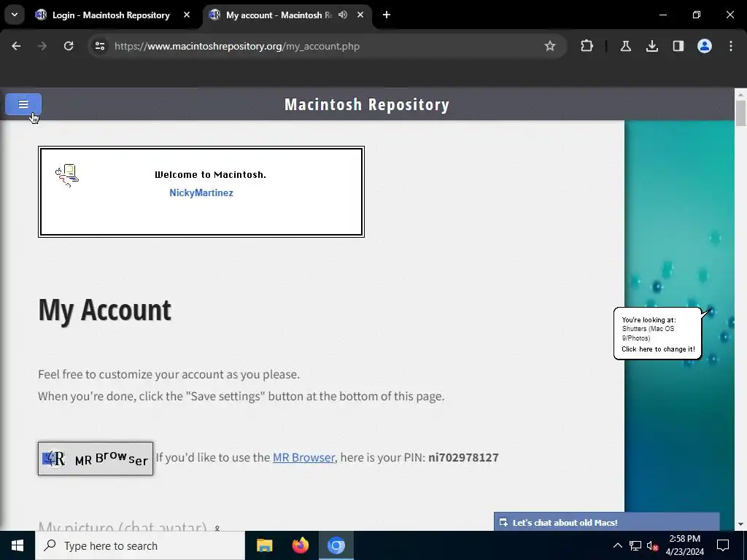The image size is (747, 560).
Task: Click the NickyMartinez username link
Action: [201, 192]
